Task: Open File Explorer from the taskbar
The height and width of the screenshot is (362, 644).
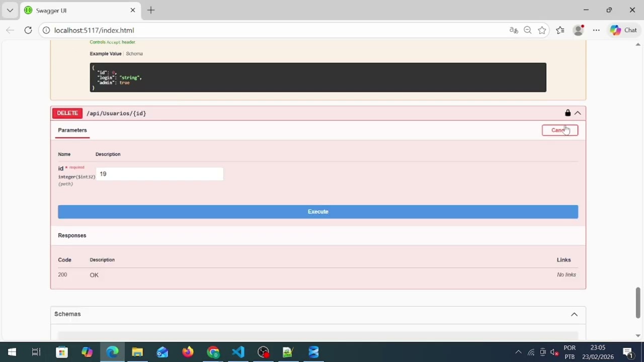Action: point(137,352)
